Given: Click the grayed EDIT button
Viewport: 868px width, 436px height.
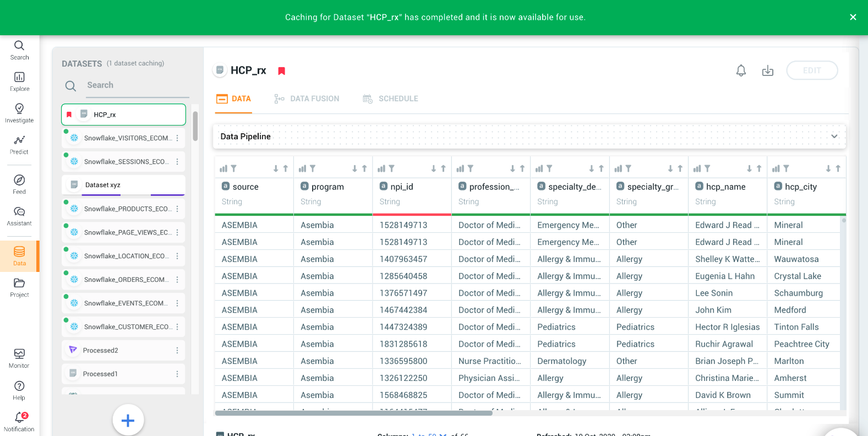Looking at the screenshot, I should click(x=812, y=70).
